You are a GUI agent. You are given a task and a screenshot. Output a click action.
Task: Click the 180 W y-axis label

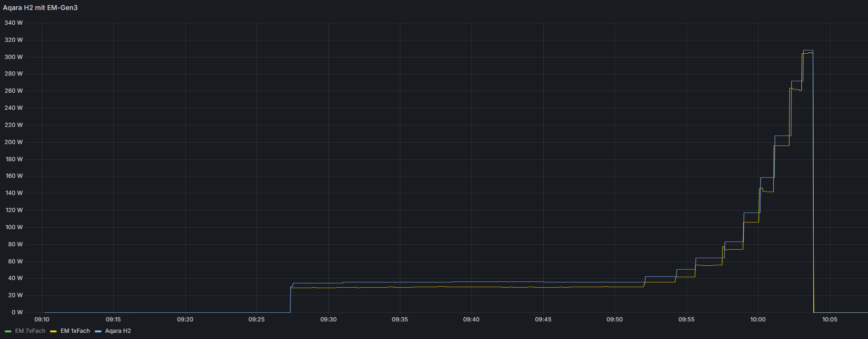pyautogui.click(x=14, y=159)
